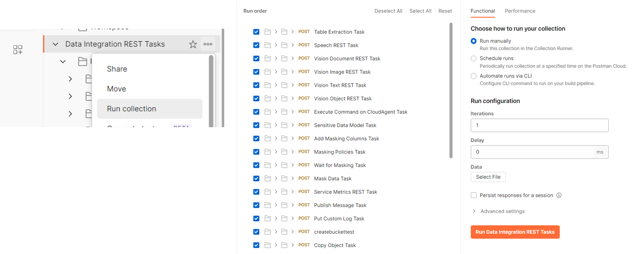Expand the second chevron in Speech REST Task row
The height and width of the screenshot is (254, 644).
point(293,45)
